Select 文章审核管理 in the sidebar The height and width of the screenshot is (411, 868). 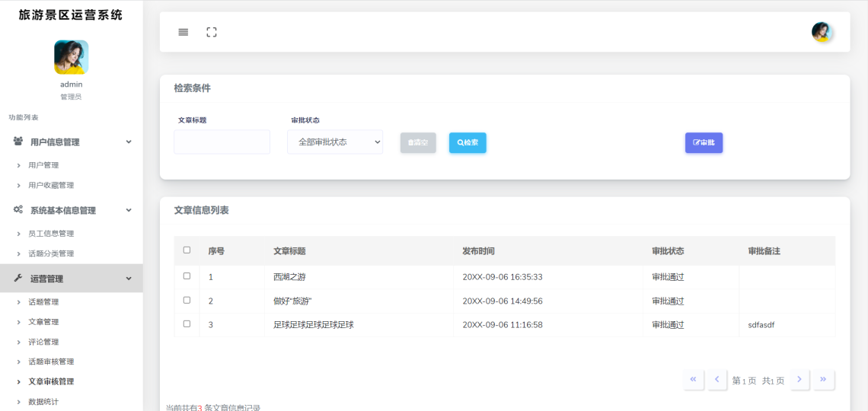point(52,381)
